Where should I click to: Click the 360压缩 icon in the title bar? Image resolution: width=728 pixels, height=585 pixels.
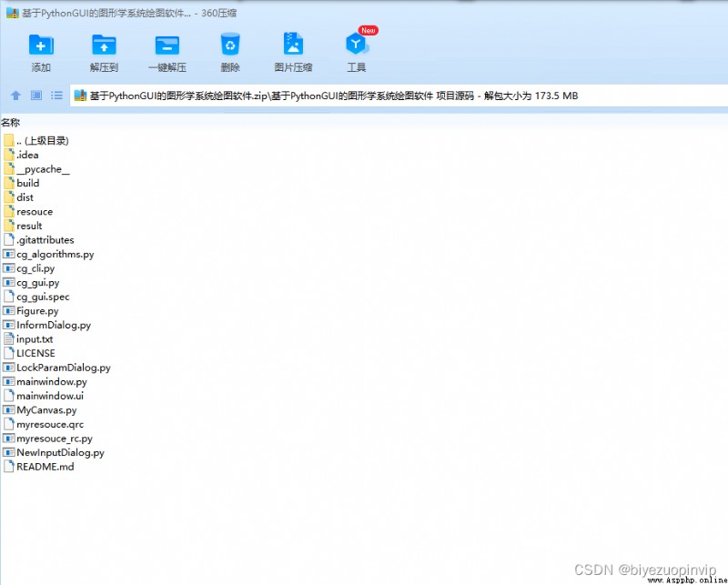pyautogui.click(x=13, y=13)
